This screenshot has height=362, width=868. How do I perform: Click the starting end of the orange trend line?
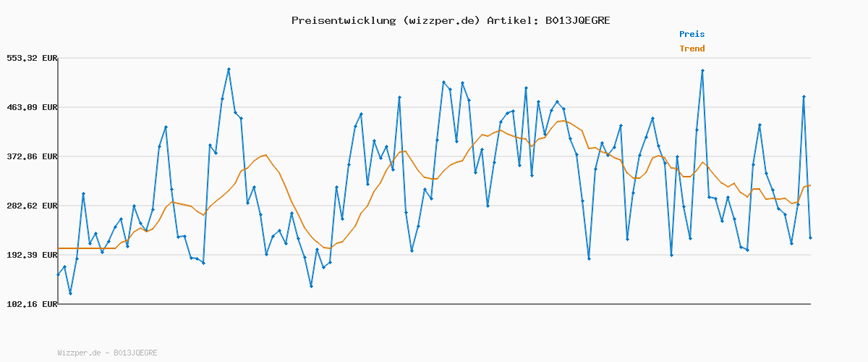point(59,248)
